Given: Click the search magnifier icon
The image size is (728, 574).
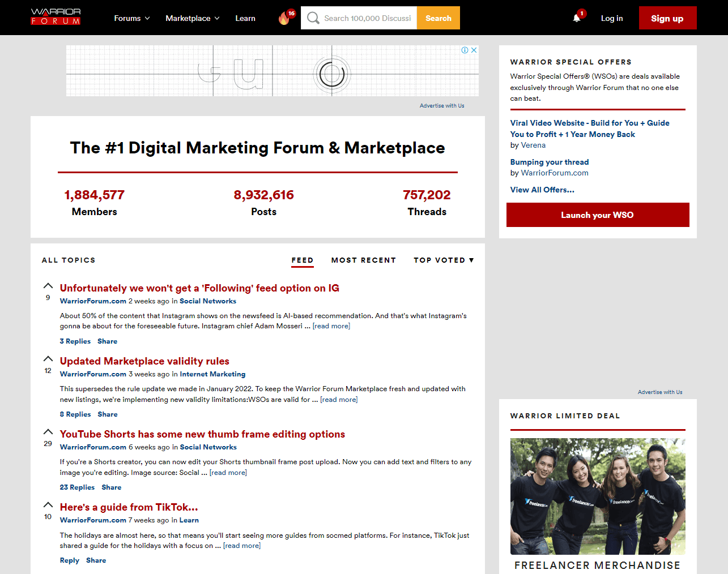Looking at the screenshot, I should pos(313,18).
